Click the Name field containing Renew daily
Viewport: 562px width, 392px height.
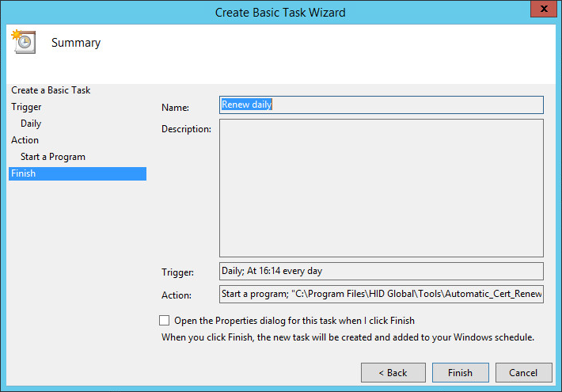[381, 105]
